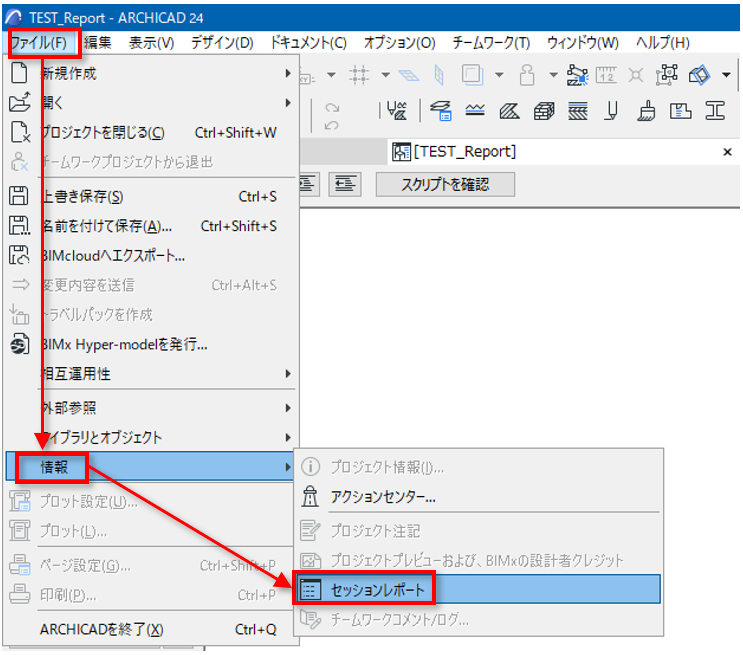Open the ドキュメント(C) menu
743x655 pixels.
tap(308, 43)
